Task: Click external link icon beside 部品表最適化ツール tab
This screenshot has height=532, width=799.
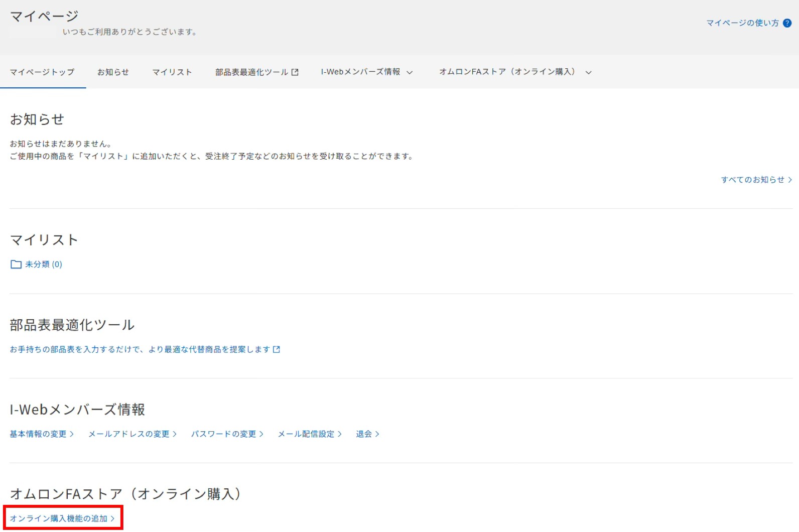Action: tap(295, 72)
